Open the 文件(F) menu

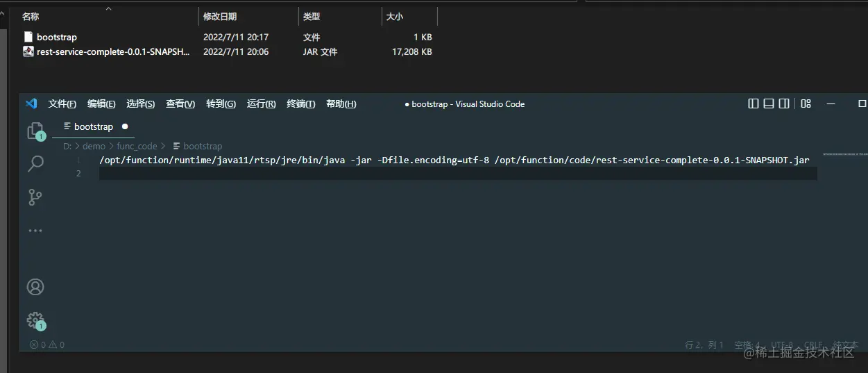point(62,104)
